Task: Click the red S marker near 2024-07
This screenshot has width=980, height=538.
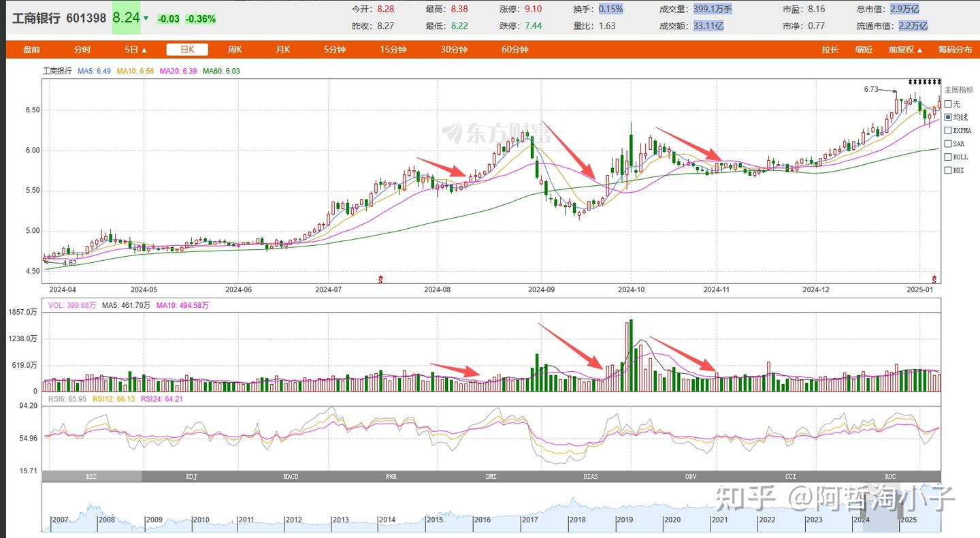Action: pos(381,279)
